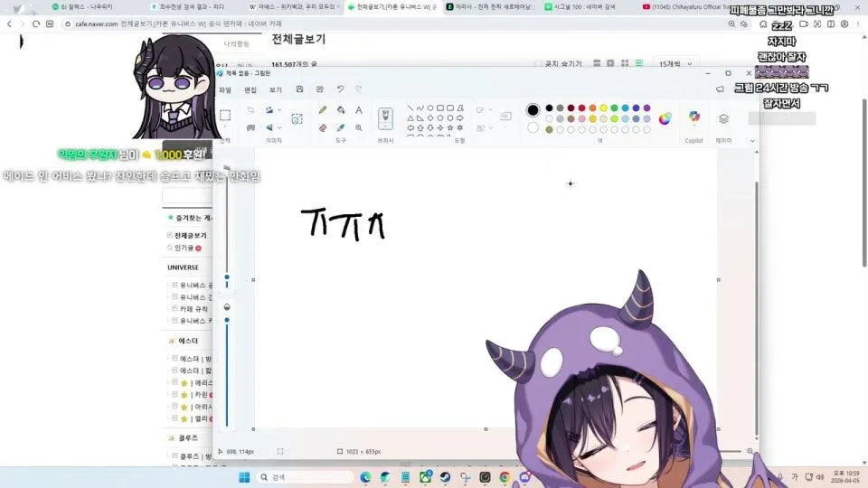Open the 전체글보기 link in the cafe sidebar

click(191, 235)
